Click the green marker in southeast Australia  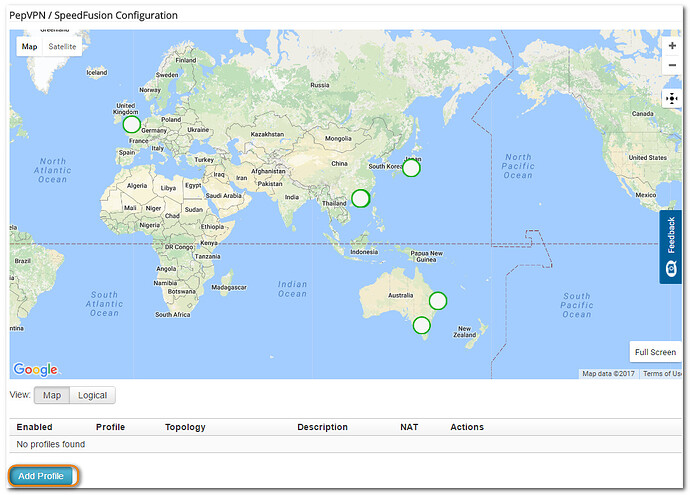click(422, 325)
